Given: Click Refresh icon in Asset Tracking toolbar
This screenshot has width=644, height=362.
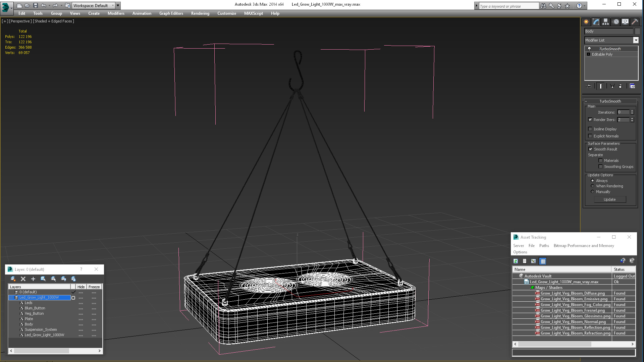Looking at the screenshot, I should point(516,261).
